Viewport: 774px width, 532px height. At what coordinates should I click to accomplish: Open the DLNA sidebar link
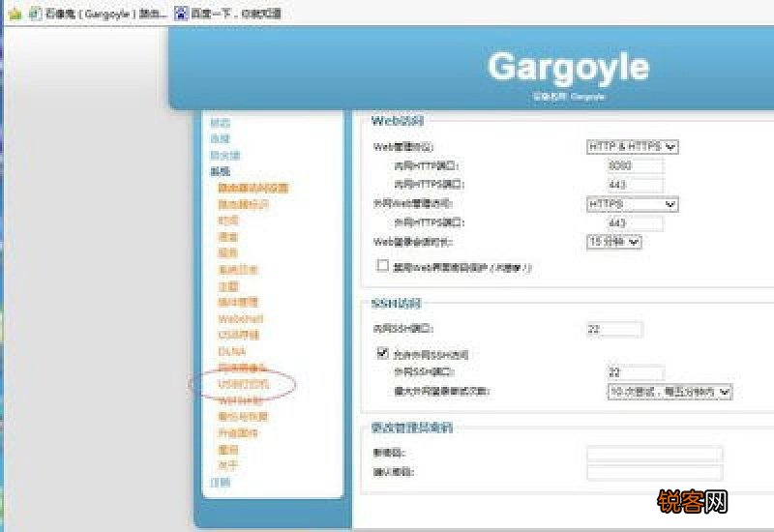click(x=232, y=351)
